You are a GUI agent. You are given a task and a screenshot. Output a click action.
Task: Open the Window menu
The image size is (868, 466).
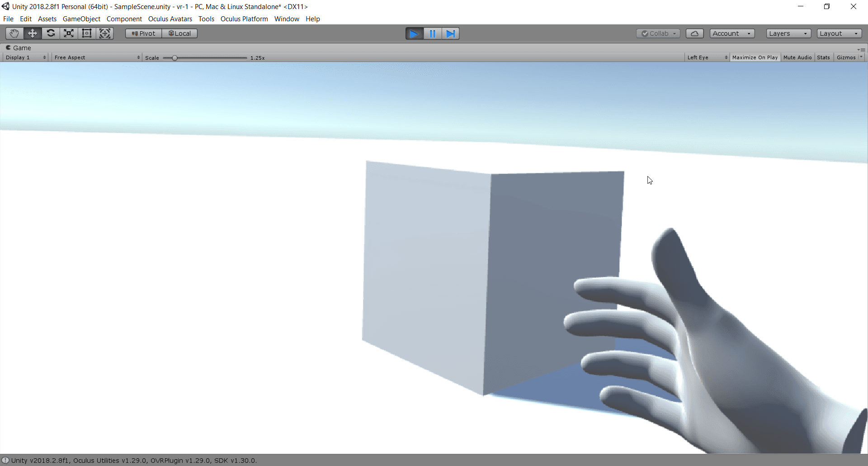point(287,19)
